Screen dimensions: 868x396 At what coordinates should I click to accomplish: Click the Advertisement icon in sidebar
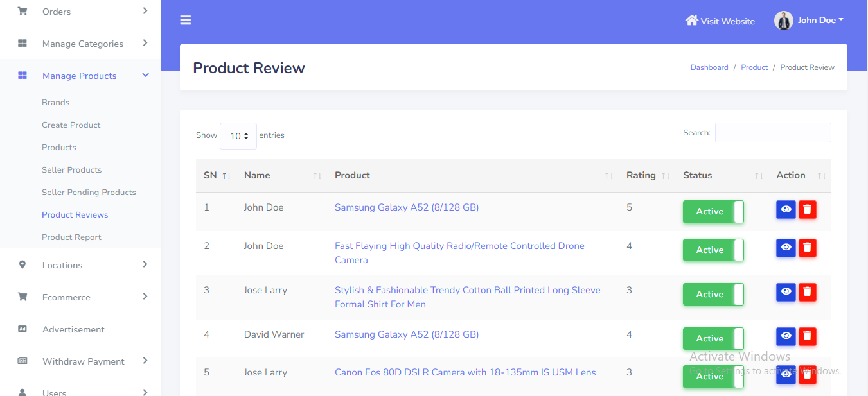22,329
